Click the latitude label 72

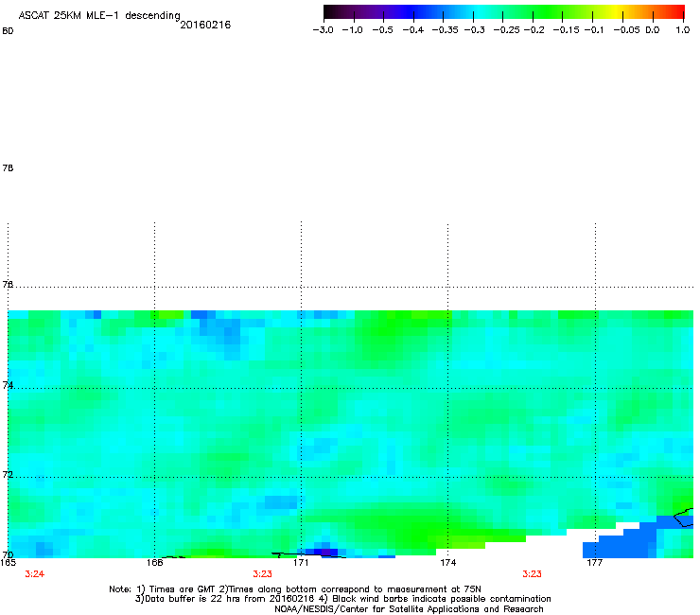[8, 474]
